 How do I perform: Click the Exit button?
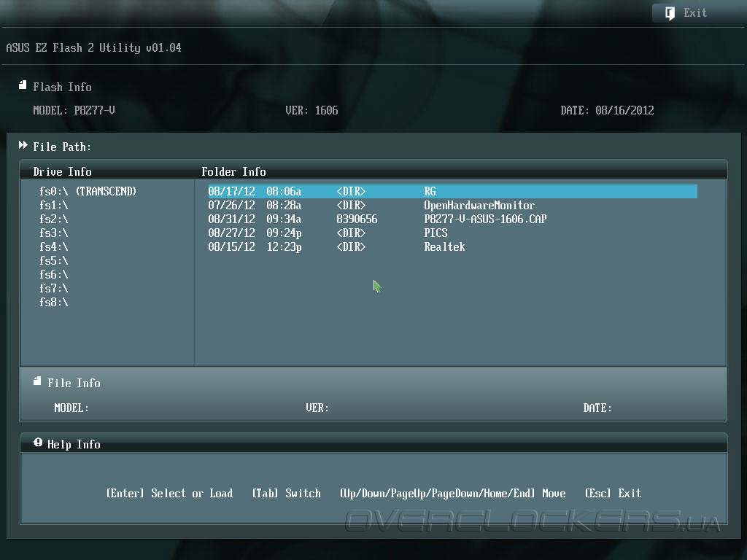tap(696, 13)
